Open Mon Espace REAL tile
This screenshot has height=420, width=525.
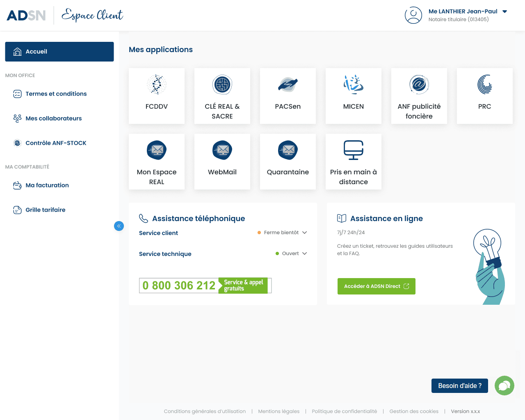click(157, 162)
